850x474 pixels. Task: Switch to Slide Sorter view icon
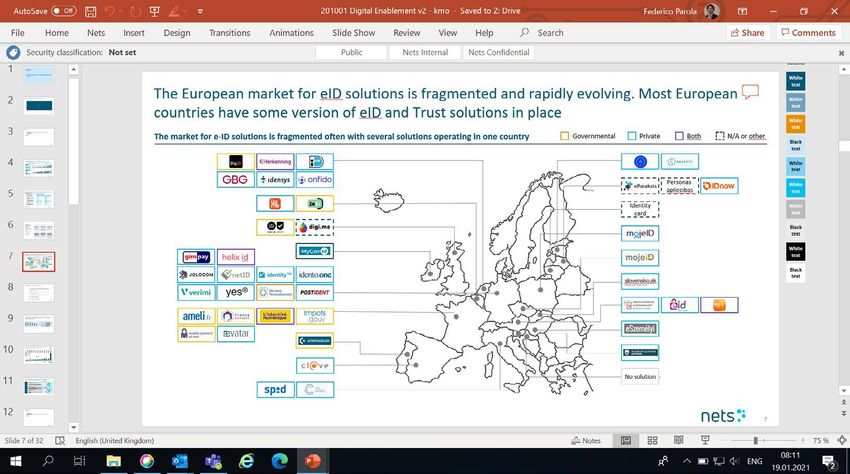(x=653, y=440)
